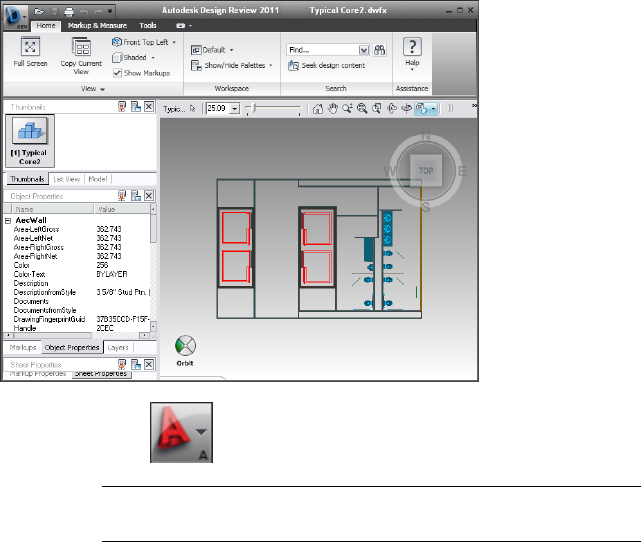Open the Front Top Left view dropdown

(x=144, y=42)
